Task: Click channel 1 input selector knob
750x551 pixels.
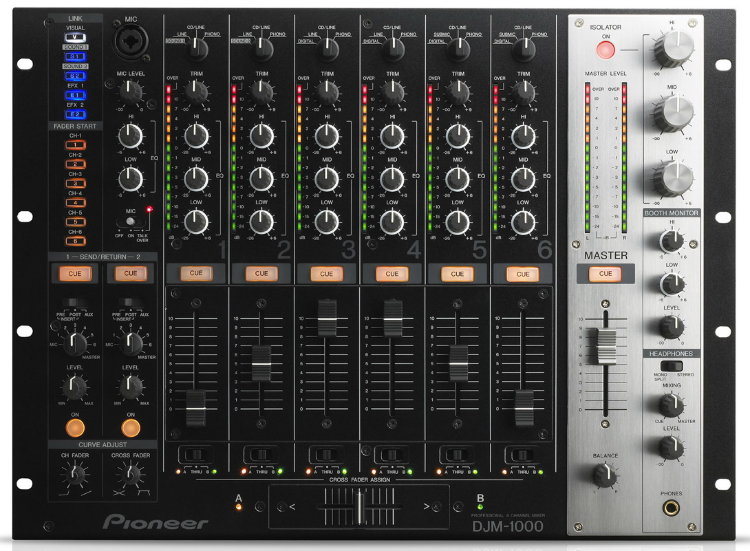Action: (x=196, y=49)
